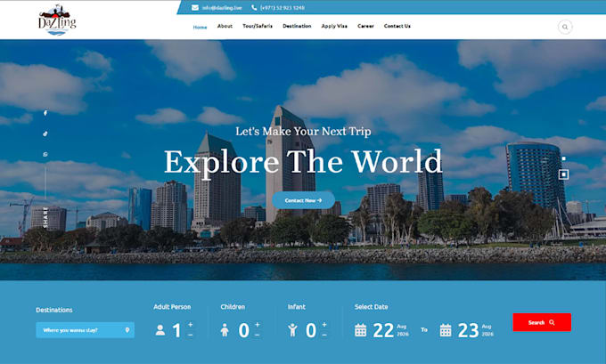The image size is (606, 364).
Task: Click the Contact Now button
Action: click(303, 200)
